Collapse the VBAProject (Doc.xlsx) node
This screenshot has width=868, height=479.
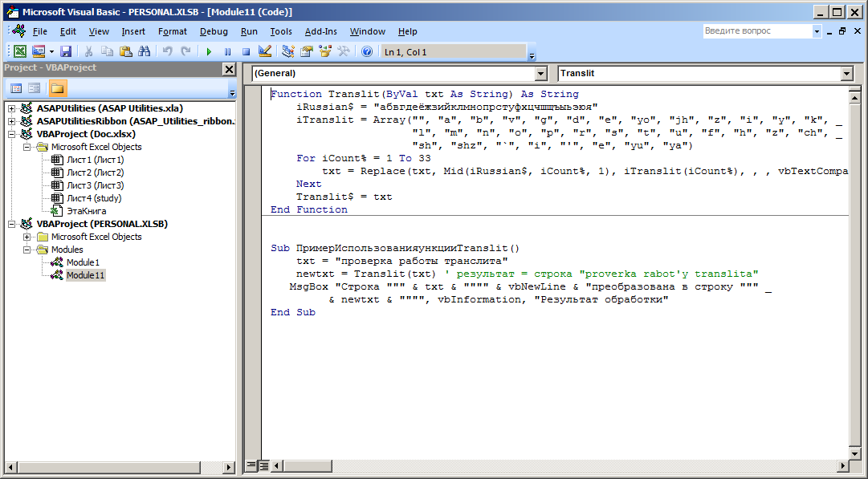click(x=11, y=134)
